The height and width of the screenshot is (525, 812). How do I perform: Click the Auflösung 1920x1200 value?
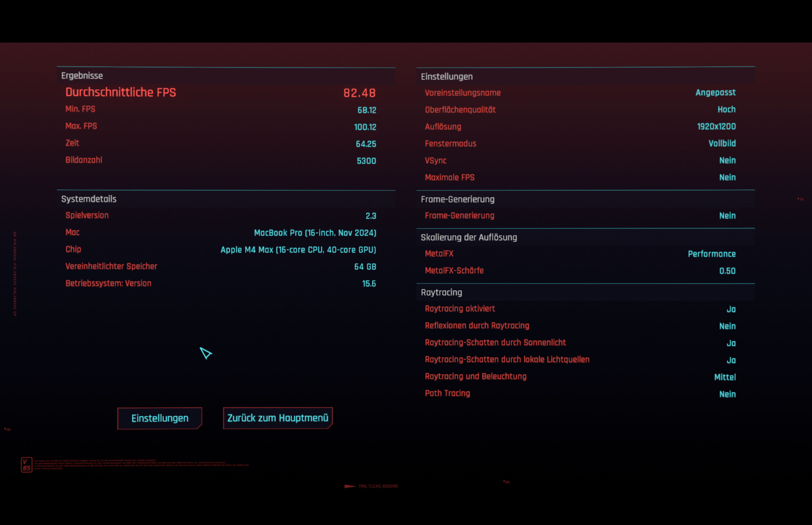point(716,126)
